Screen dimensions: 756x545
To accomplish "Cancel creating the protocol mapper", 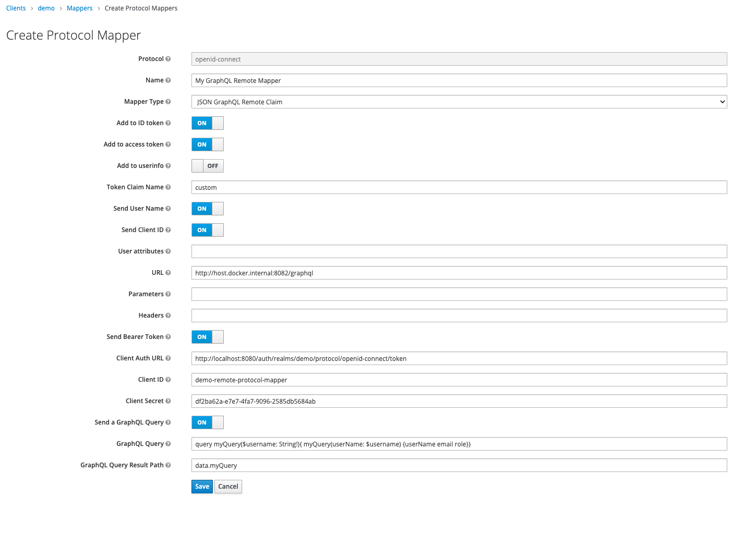I will pos(228,487).
